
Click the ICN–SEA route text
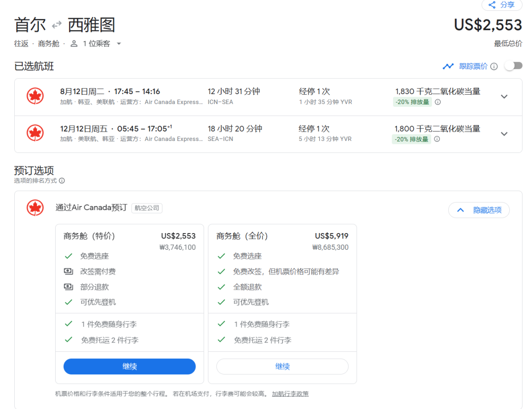[220, 102]
